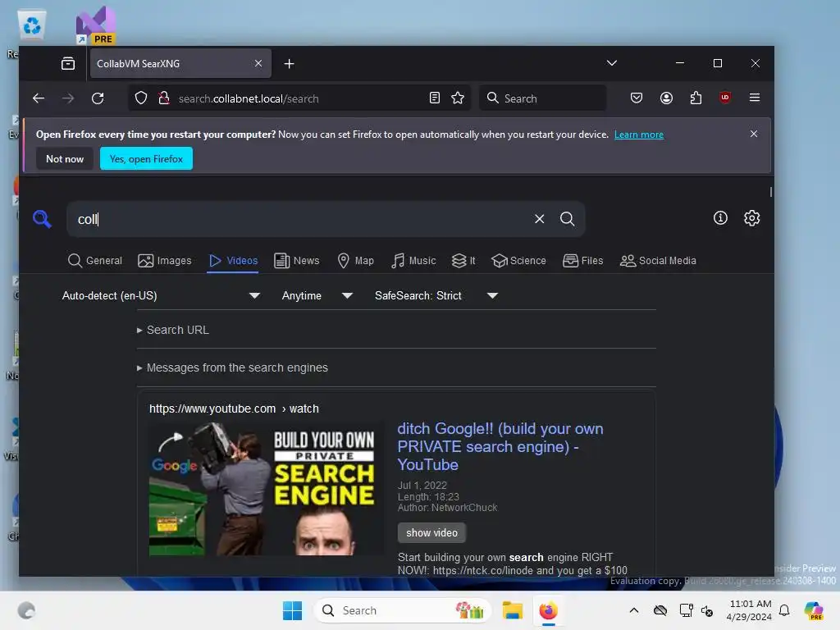Open the Anytime time range dropdown
The width and height of the screenshot is (840, 630).
317,295
